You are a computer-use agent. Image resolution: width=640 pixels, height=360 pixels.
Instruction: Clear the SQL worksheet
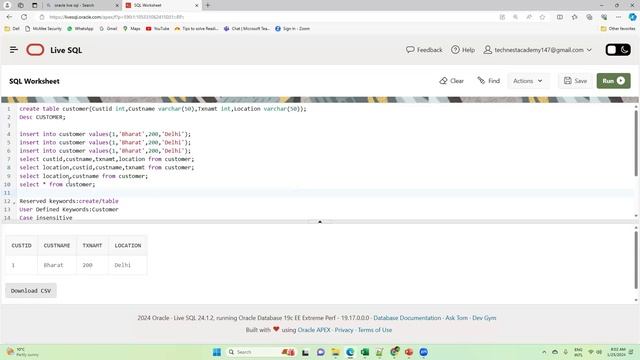(451, 81)
